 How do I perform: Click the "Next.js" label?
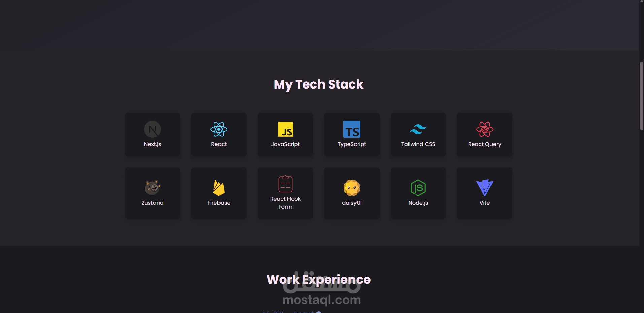152,144
